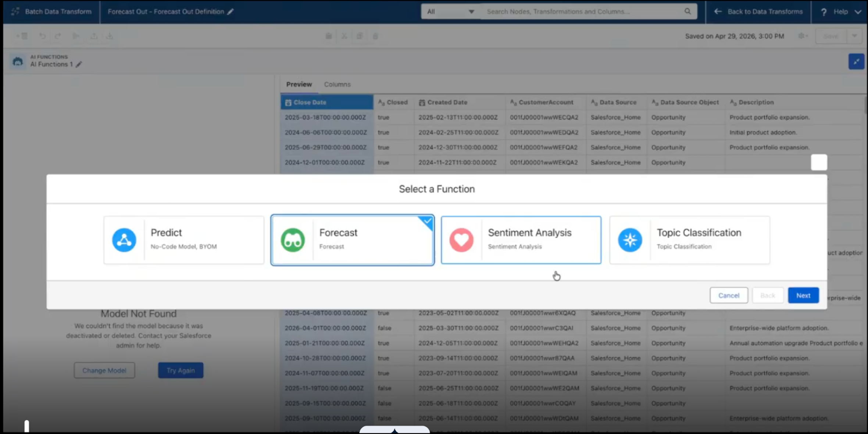
Task: Click the magnifier icon in the search bar
Action: pyautogui.click(x=687, y=11)
